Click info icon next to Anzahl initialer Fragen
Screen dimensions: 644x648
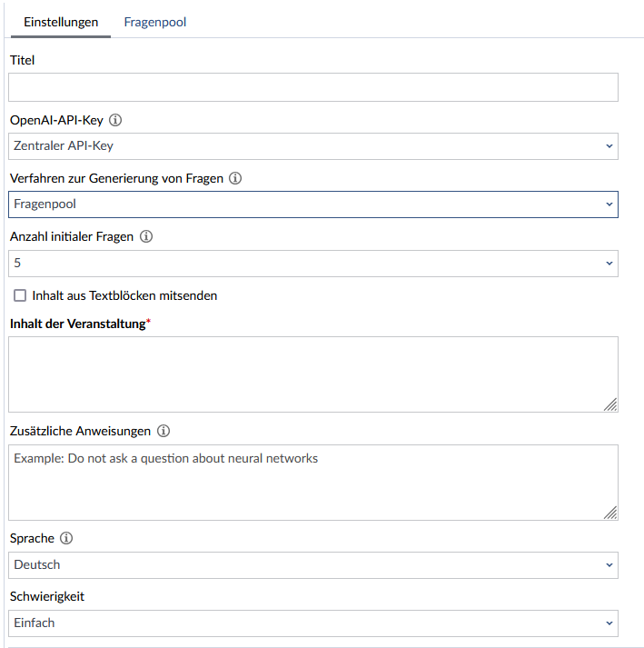(146, 236)
